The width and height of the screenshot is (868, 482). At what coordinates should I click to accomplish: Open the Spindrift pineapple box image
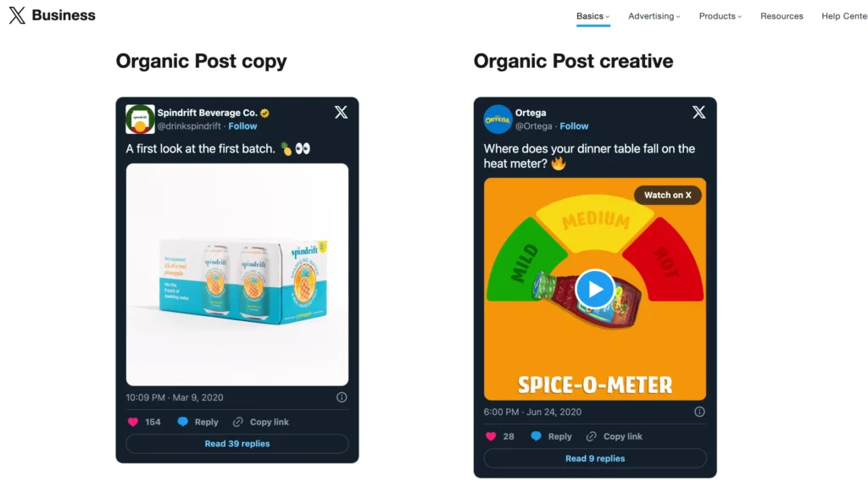(237, 274)
